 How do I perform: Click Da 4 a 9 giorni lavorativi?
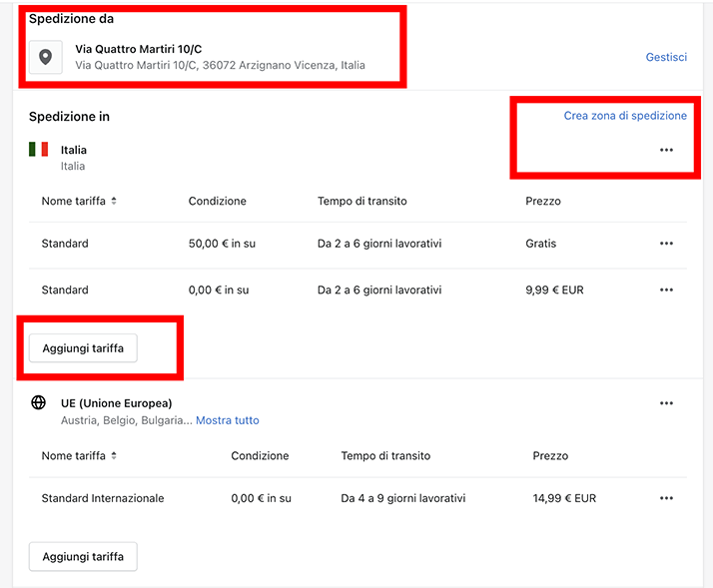403,498
